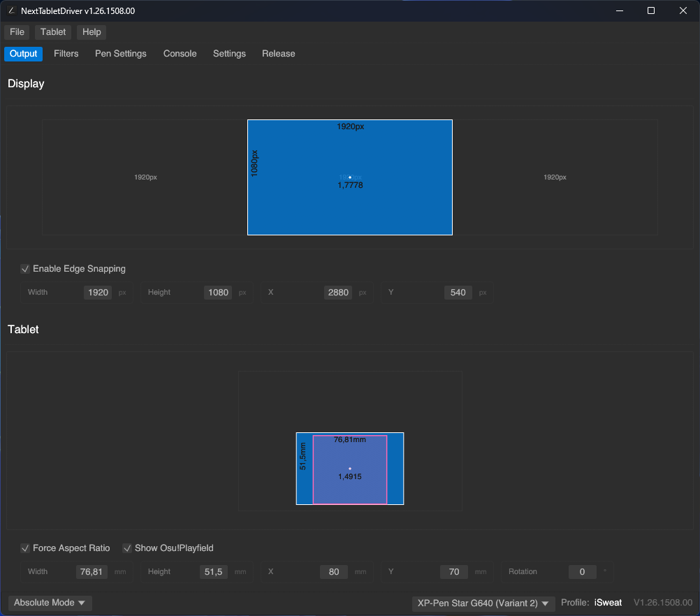Screen dimensions: 700x616
Task: Open the XP-Pen Star G640 tablet dropdown
Action: click(x=483, y=603)
